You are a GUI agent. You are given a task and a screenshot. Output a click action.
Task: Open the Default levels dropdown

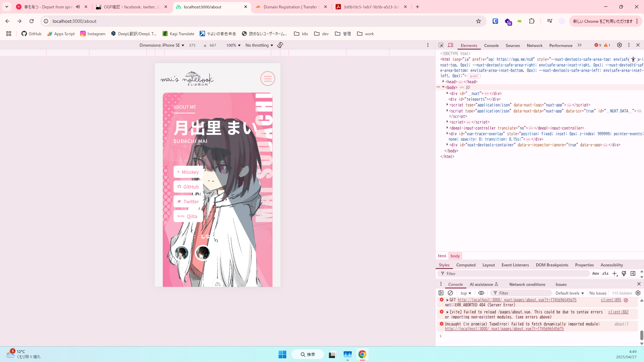[569, 293]
